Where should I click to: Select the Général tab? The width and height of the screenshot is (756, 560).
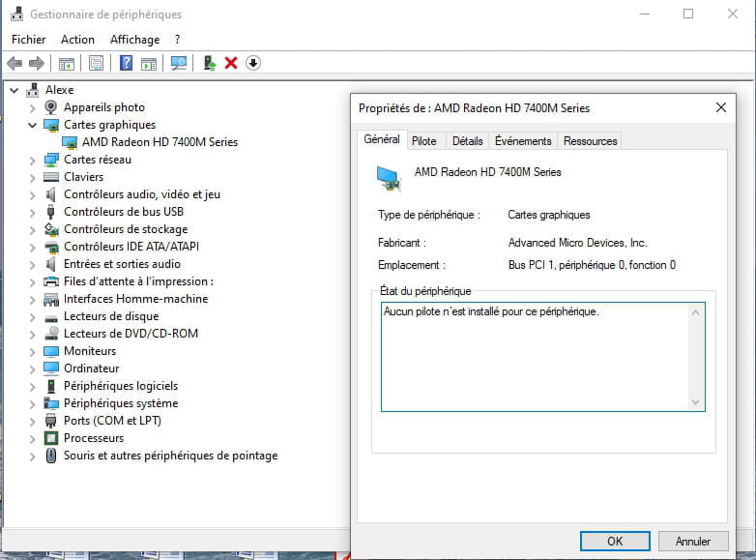click(382, 139)
